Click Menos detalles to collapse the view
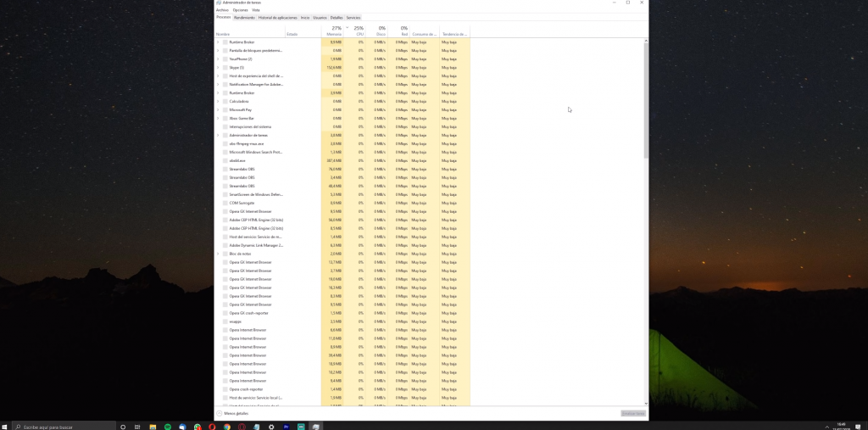 tap(235, 413)
